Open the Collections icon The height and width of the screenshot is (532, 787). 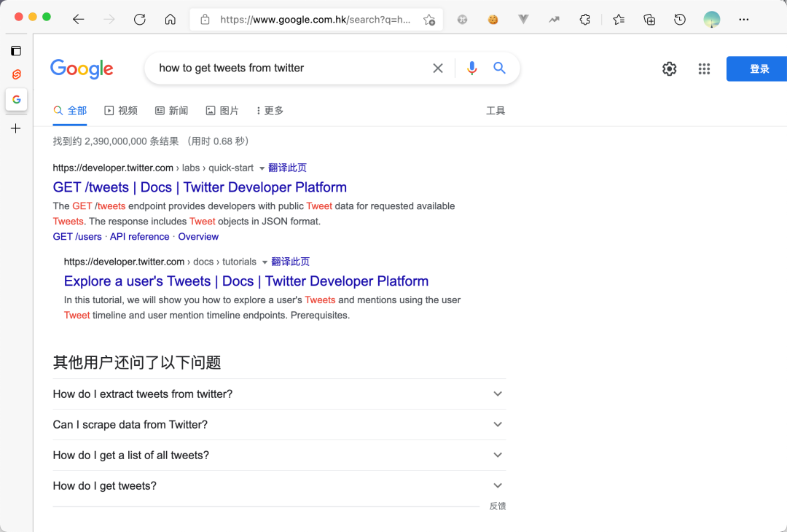[x=649, y=20]
